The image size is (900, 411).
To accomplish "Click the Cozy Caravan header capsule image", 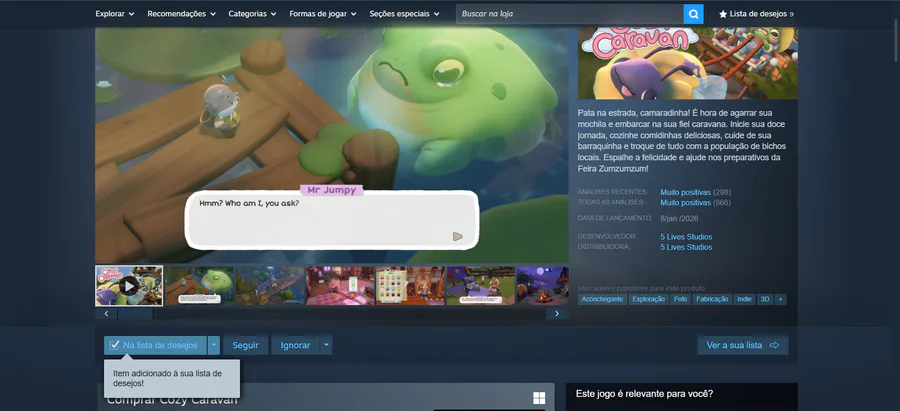I will (x=688, y=63).
